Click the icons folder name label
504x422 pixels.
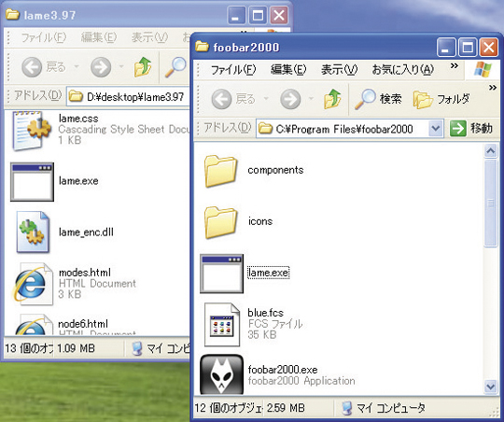click(x=260, y=221)
